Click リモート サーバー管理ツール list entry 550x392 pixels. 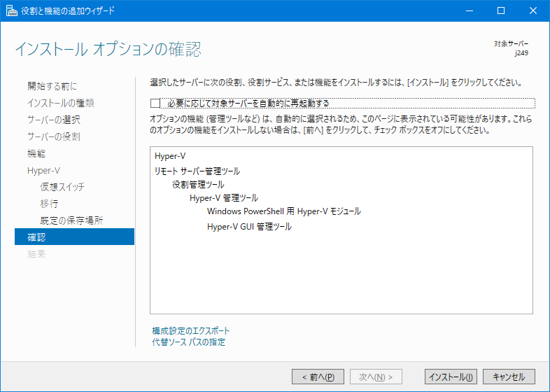point(197,170)
